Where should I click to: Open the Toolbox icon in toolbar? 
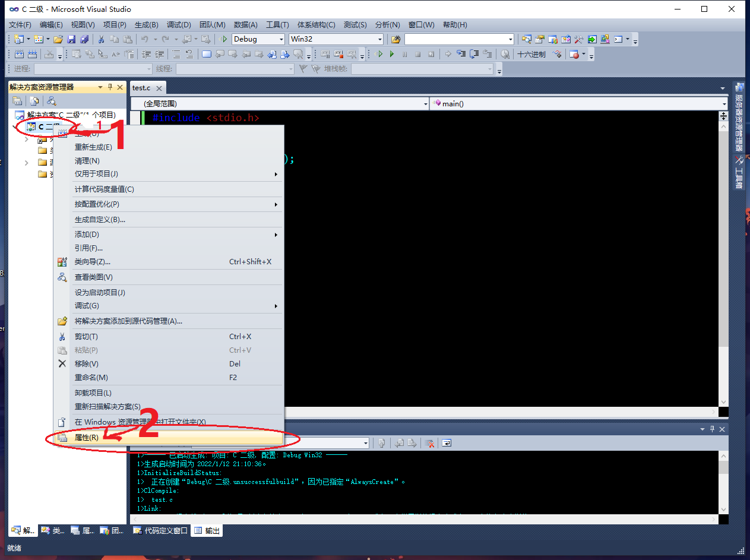pos(579,39)
